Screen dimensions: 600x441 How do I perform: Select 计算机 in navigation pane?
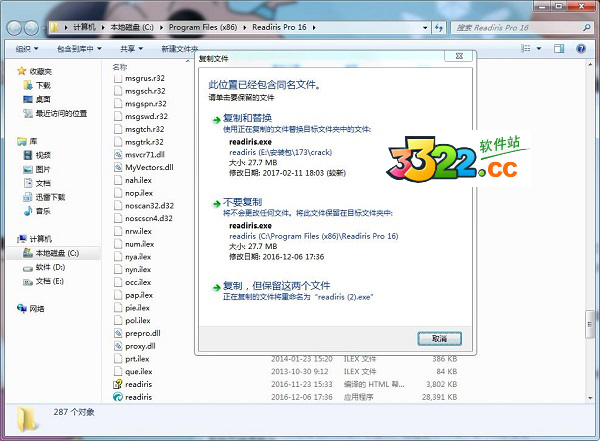(x=34, y=239)
